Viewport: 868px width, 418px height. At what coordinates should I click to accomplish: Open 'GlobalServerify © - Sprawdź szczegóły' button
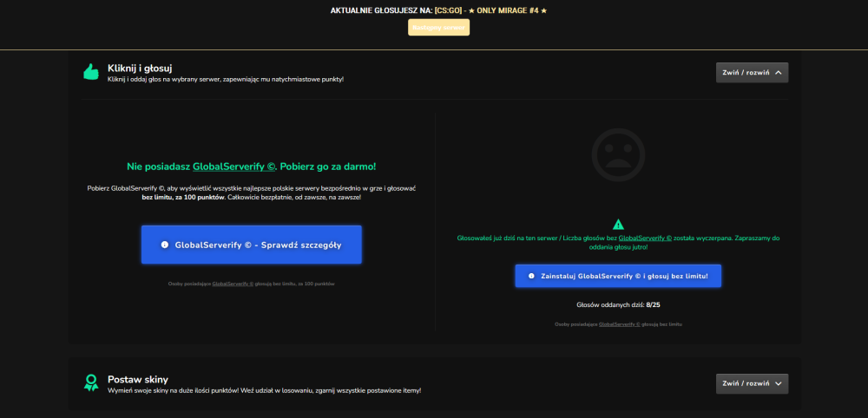pyautogui.click(x=252, y=245)
